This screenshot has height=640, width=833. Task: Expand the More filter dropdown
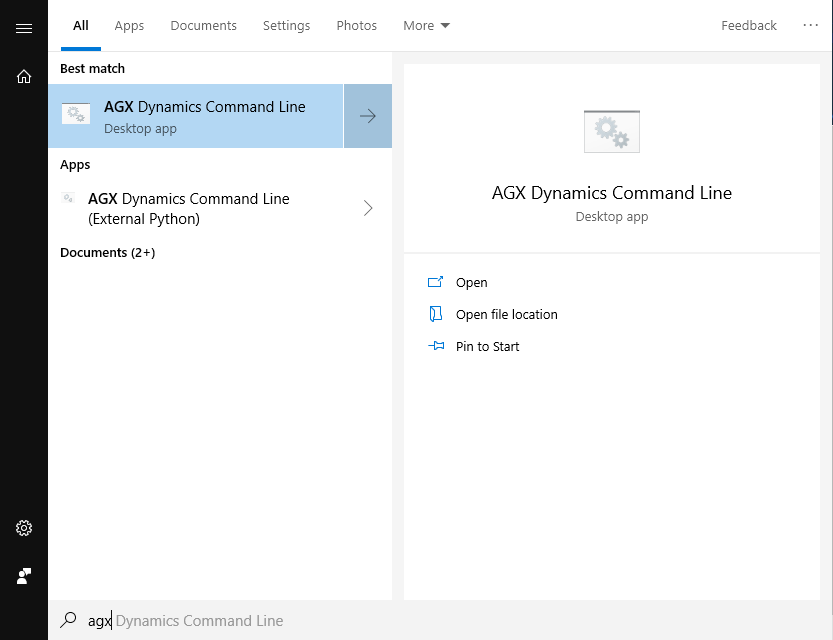(x=426, y=26)
